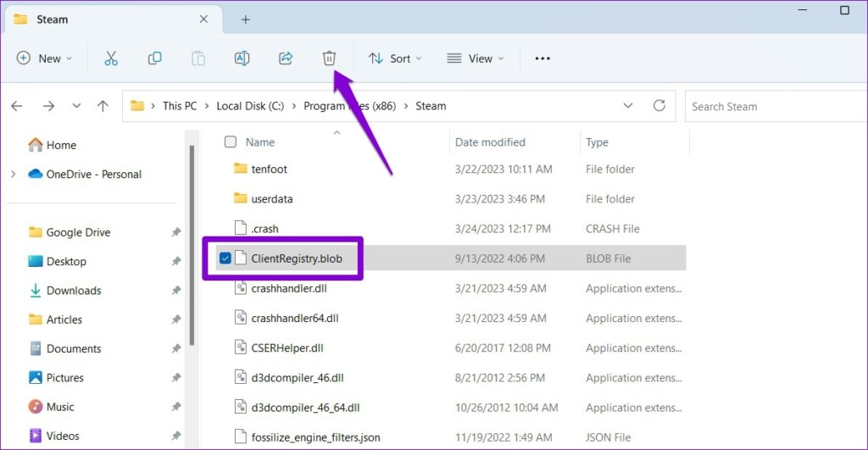
Task: Toggle the select-all checkbox by Name
Action: (x=231, y=142)
